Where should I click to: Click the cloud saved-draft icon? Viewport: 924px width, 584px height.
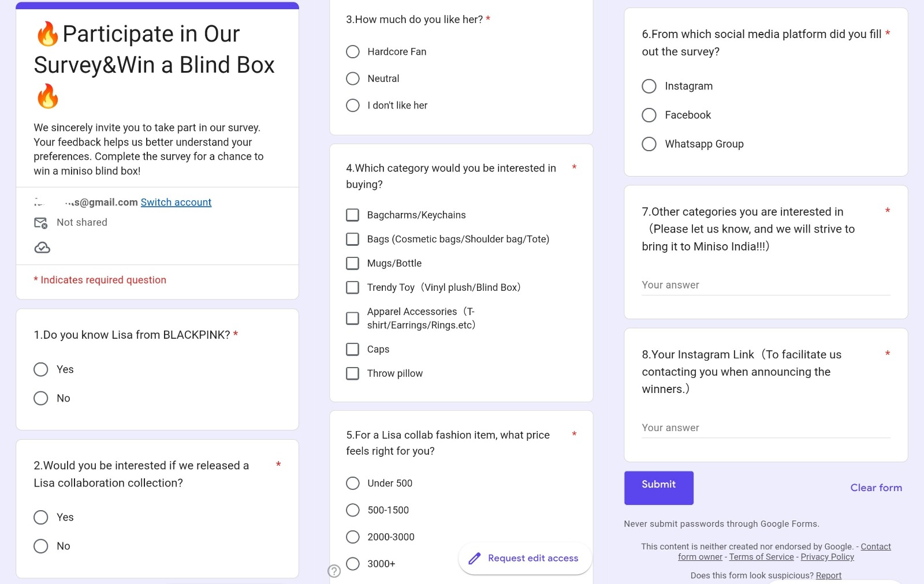[42, 248]
